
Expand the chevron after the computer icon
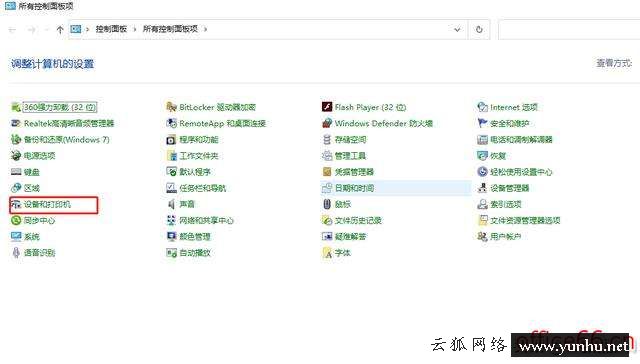point(87,29)
